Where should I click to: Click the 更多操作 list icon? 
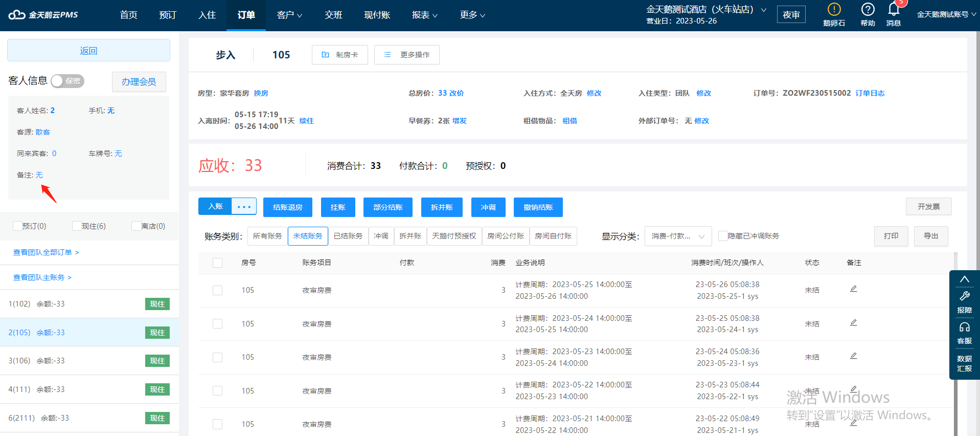click(x=388, y=55)
